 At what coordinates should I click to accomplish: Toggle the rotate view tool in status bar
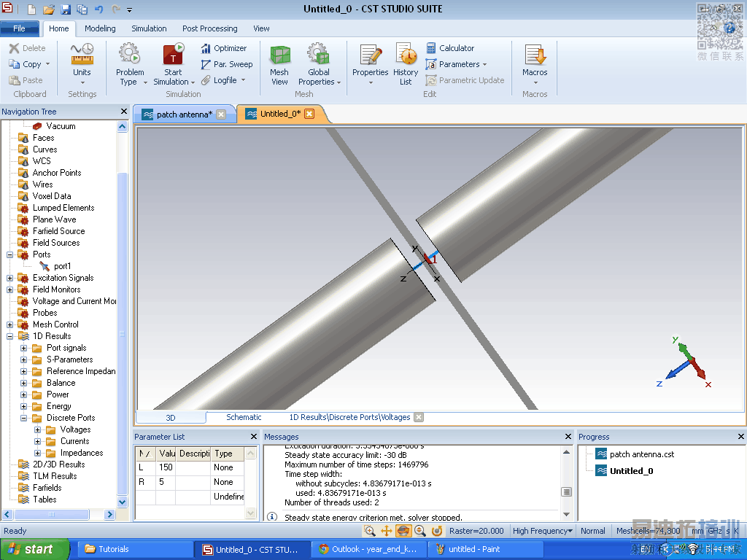(403, 531)
